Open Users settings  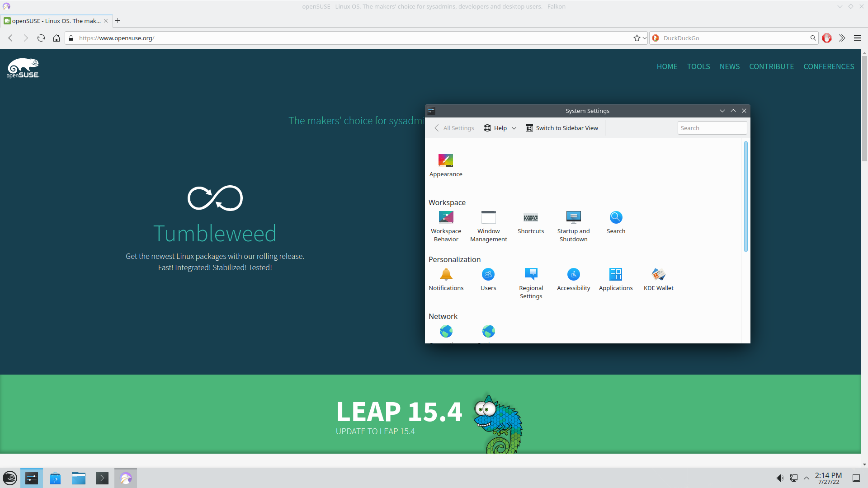(x=488, y=280)
